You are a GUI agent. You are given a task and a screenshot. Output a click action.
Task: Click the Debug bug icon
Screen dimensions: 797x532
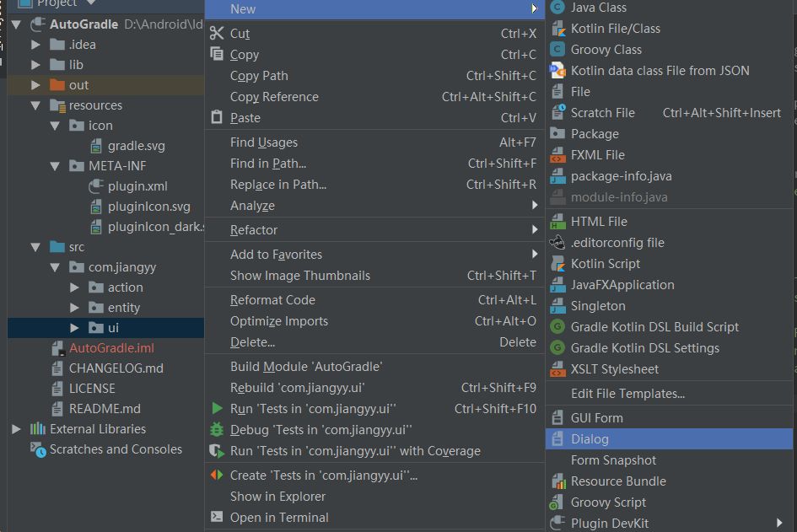coord(217,429)
